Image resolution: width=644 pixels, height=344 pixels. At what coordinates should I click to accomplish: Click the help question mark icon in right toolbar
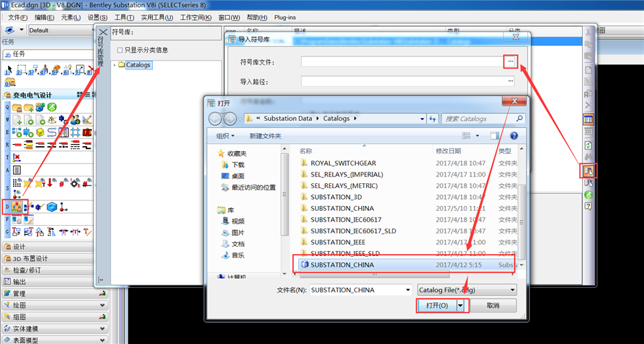(x=588, y=206)
